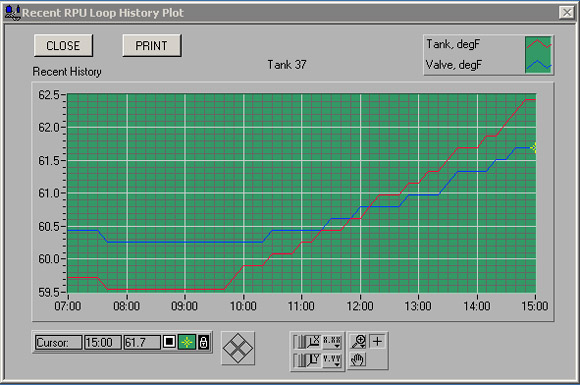Image resolution: width=580 pixels, height=385 pixels.
Task: Click the cursor time field showing 15:00
Action: coord(102,342)
